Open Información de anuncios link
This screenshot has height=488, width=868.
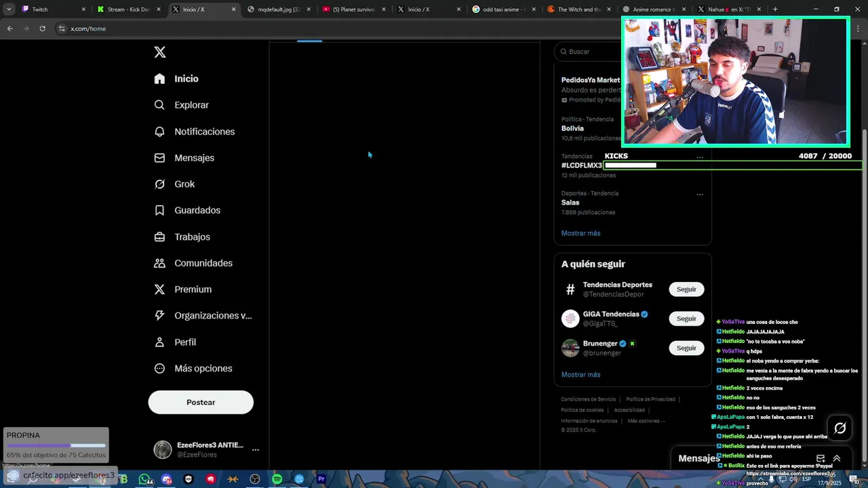(589, 421)
